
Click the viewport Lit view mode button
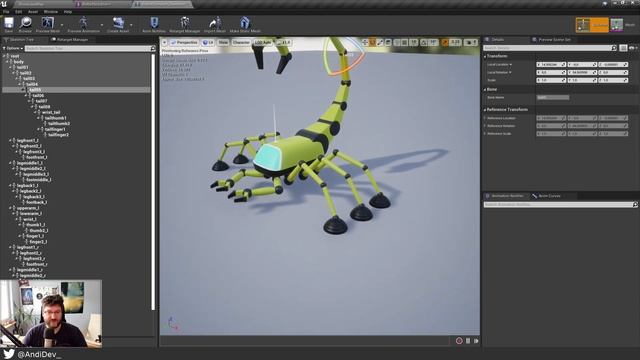click(208, 42)
